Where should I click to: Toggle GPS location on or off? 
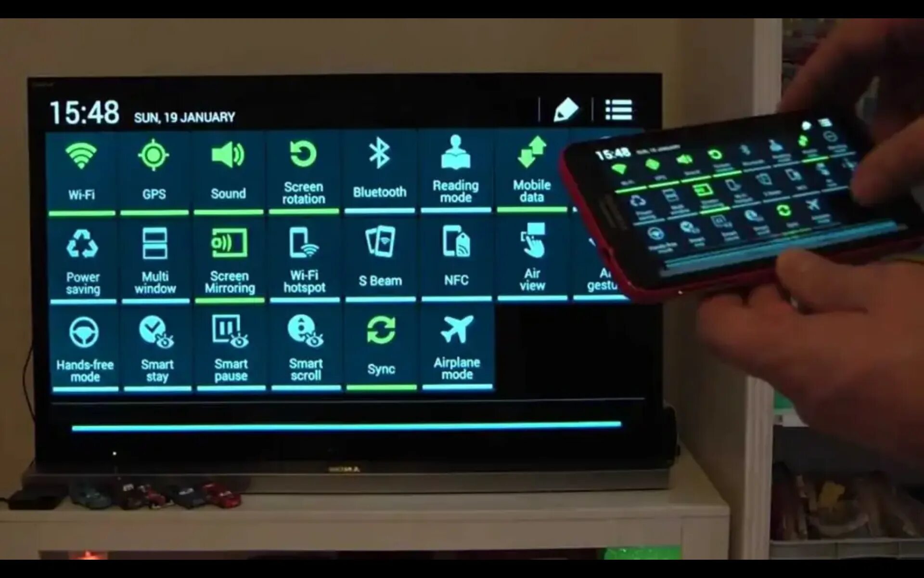click(x=153, y=169)
